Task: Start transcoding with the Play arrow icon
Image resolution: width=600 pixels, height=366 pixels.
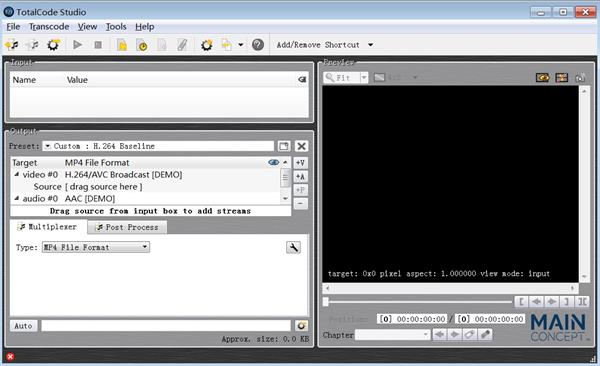Action: click(x=77, y=45)
